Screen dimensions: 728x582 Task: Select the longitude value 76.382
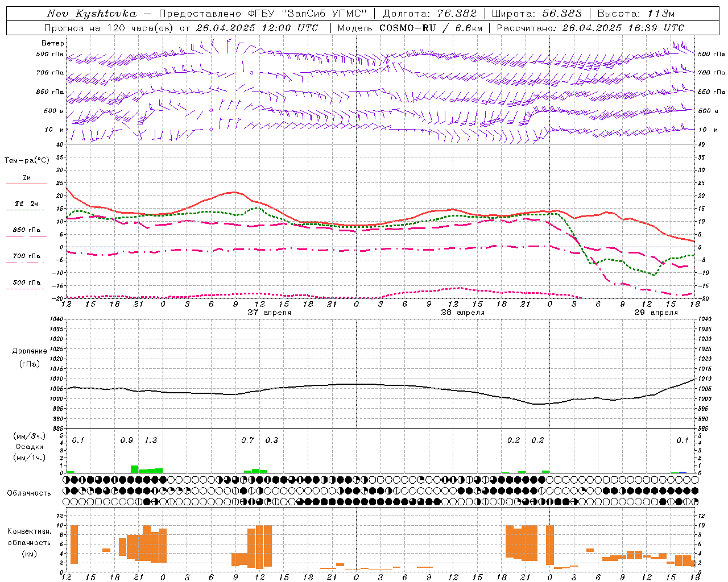(457, 14)
